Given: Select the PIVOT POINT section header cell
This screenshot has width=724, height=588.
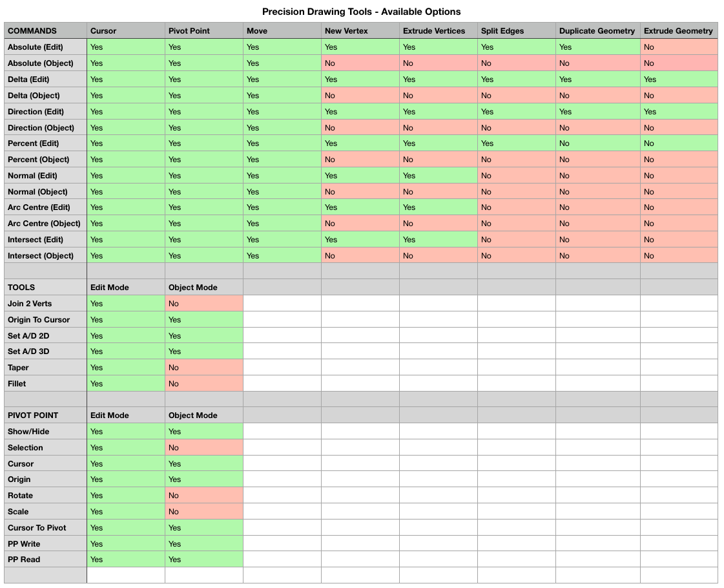Looking at the screenshot, I should [45, 415].
